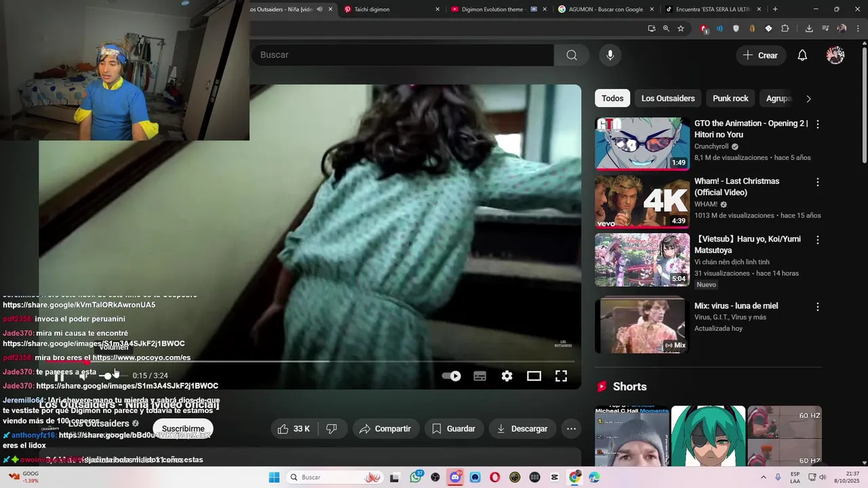868x488 pixels.
Task: Switch to AGUMON - Buscar con Google tab
Action: click(604, 9)
